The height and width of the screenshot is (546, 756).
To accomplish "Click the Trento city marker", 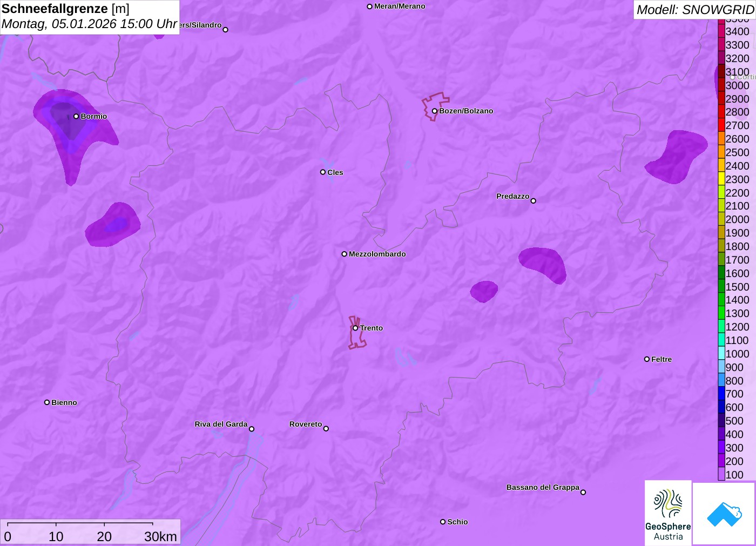I will [355, 328].
